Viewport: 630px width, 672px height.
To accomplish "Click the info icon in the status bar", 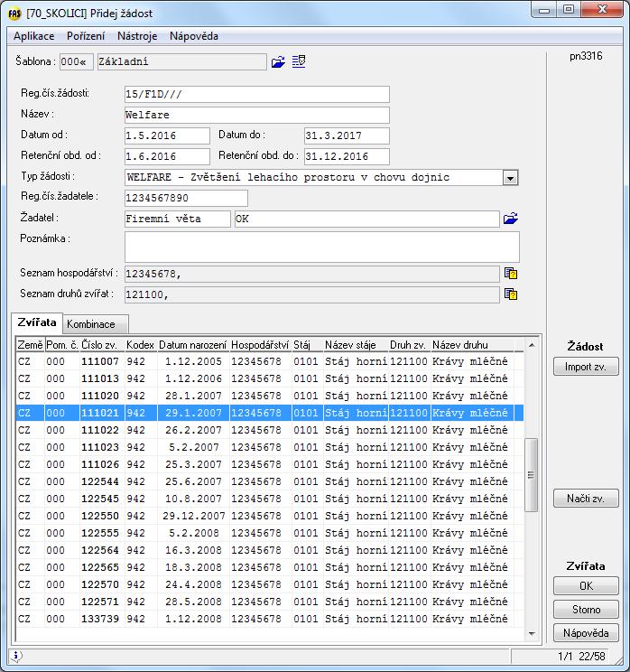I will (17, 657).
